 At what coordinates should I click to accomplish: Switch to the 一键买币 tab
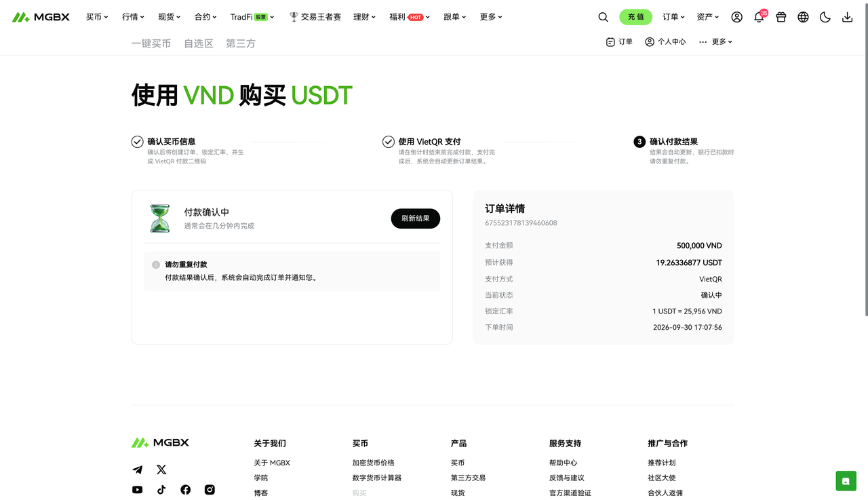click(x=151, y=43)
